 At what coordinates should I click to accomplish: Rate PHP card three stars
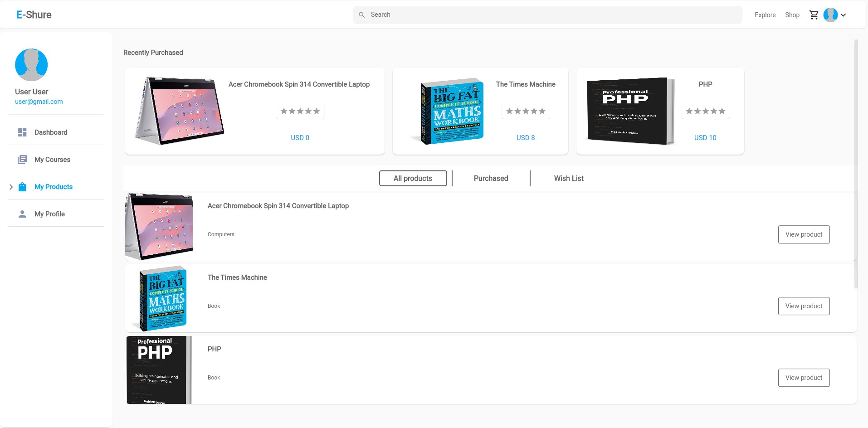pos(706,111)
